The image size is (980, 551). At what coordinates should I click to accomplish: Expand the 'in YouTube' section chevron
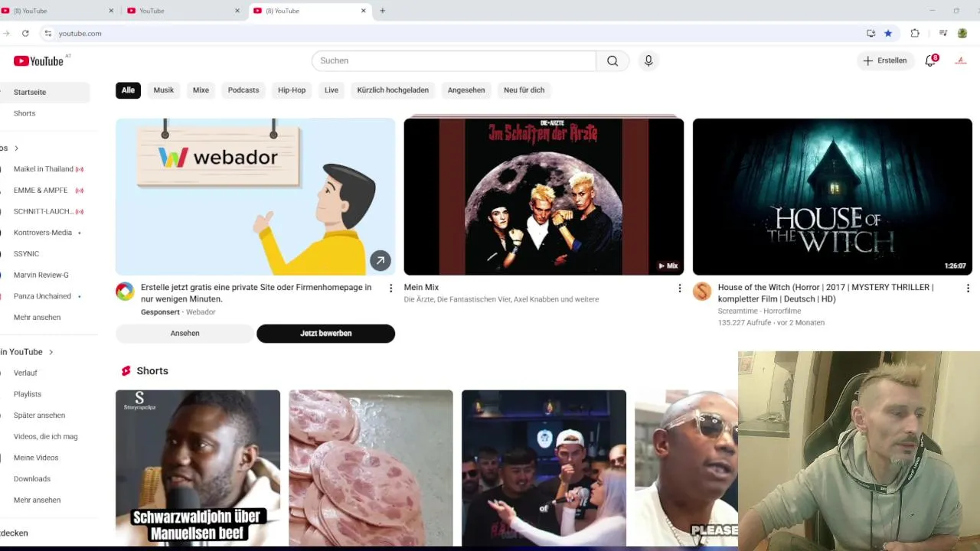tap(51, 352)
